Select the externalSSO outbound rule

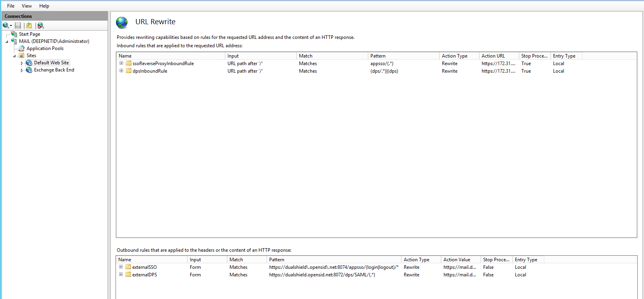pos(144,267)
